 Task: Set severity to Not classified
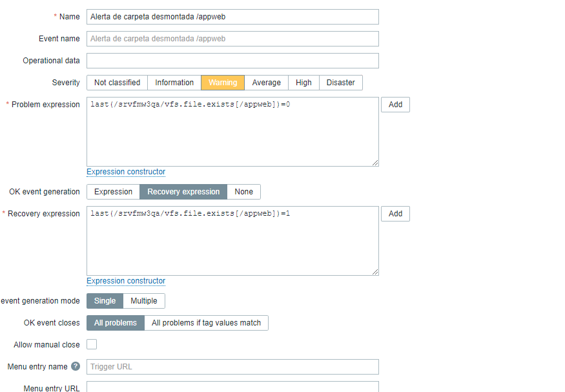117,83
